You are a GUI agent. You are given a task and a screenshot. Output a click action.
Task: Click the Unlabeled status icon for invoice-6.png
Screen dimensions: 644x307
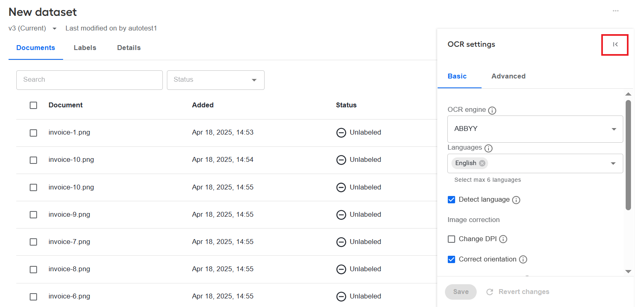(x=341, y=296)
